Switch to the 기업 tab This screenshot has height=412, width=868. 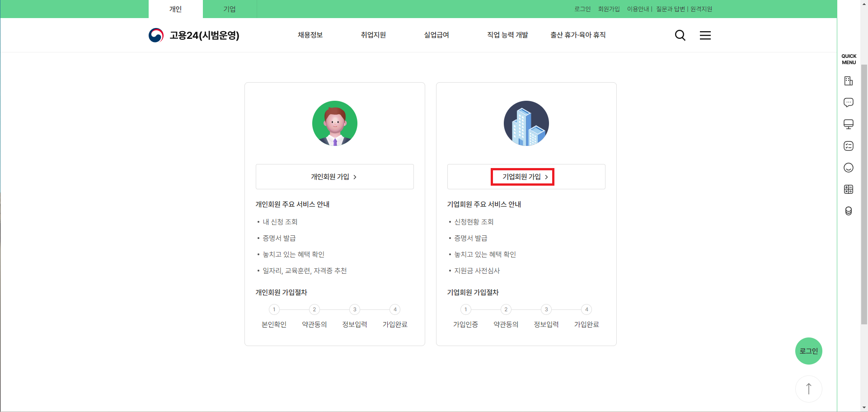[x=230, y=9]
